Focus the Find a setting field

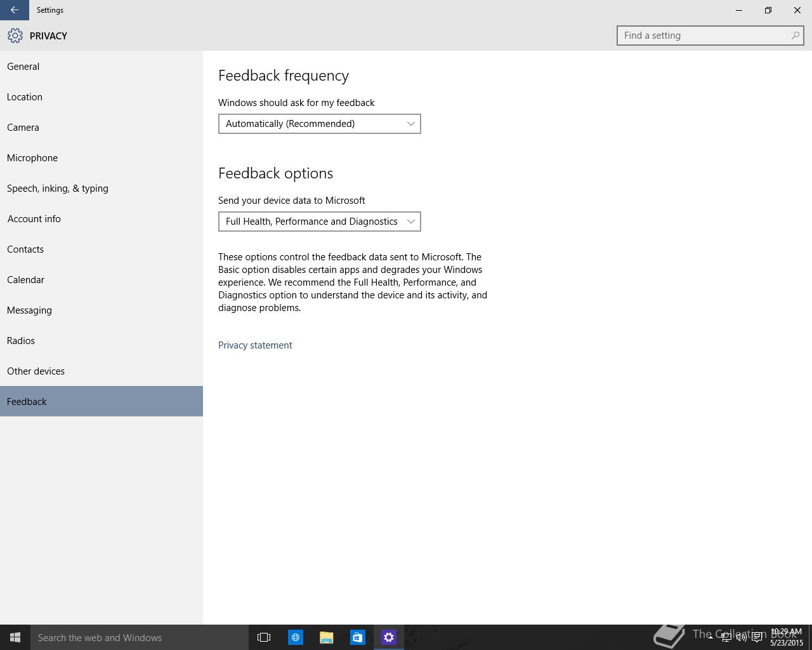710,36
